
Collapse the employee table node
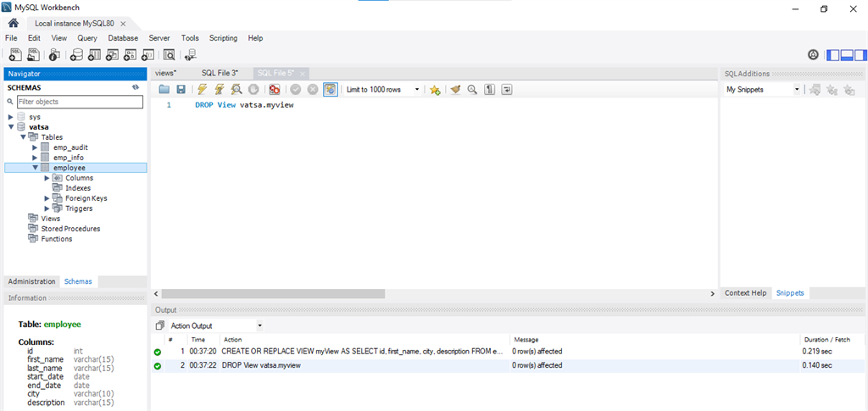(x=34, y=168)
